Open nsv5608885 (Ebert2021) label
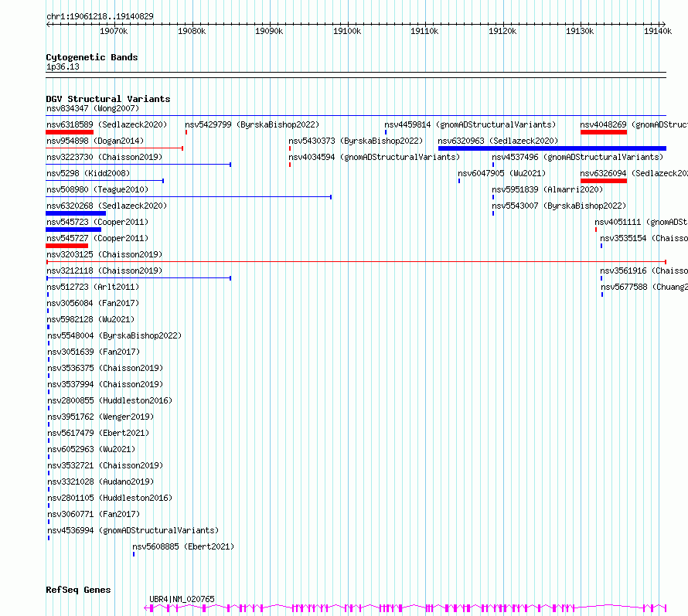Image resolution: width=688 pixels, height=616 pixels. tap(183, 546)
